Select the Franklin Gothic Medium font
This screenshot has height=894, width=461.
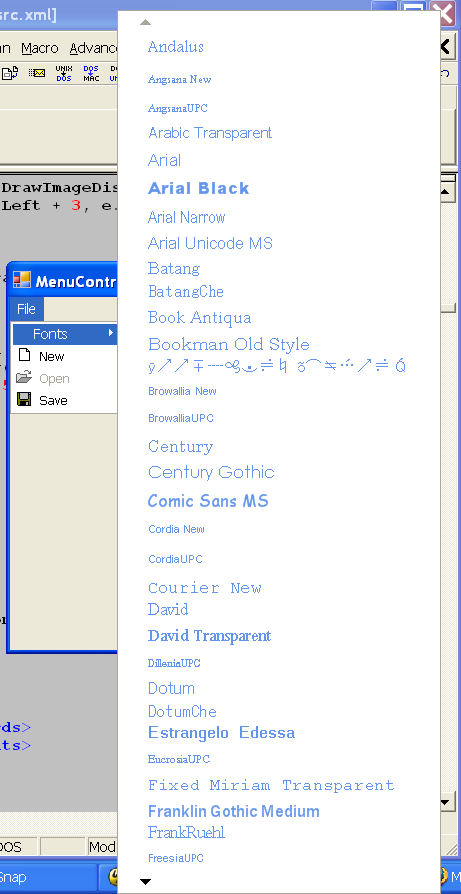pyautogui.click(x=234, y=811)
